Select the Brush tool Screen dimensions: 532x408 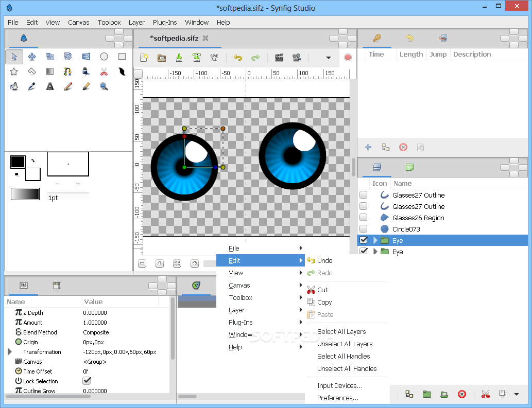[86, 87]
